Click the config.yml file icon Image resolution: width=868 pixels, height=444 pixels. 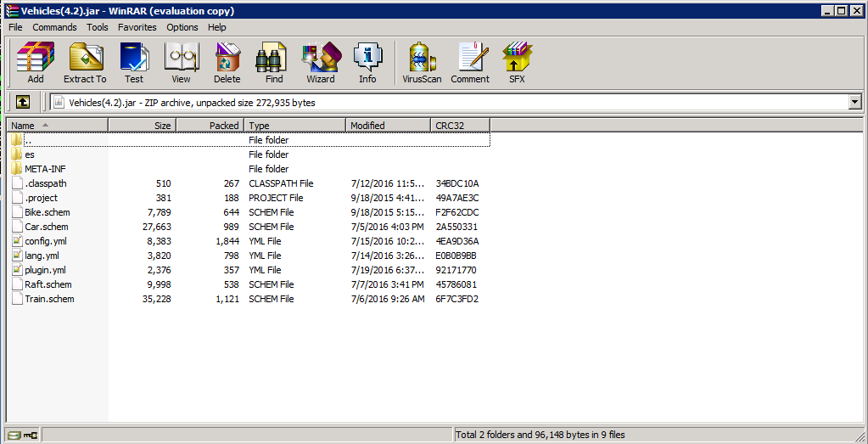(17, 241)
